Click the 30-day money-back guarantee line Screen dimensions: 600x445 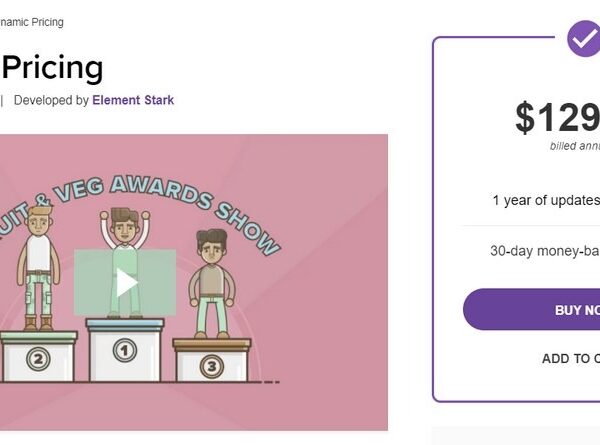(x=545, y=251)
